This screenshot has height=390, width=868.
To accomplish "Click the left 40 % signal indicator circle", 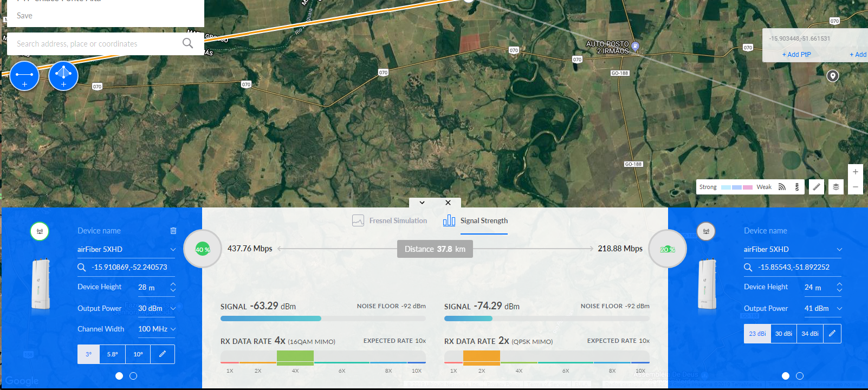I will tap(203, 249).
